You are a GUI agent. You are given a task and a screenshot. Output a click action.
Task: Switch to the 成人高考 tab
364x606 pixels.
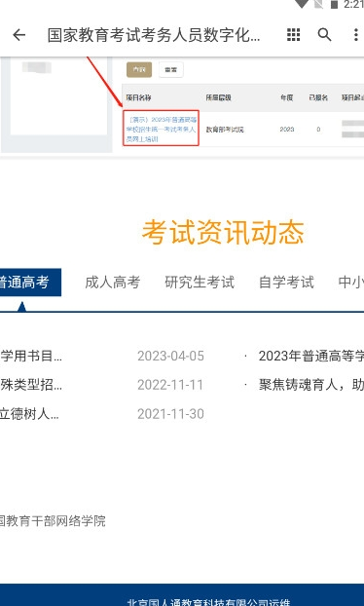(112, 283)
